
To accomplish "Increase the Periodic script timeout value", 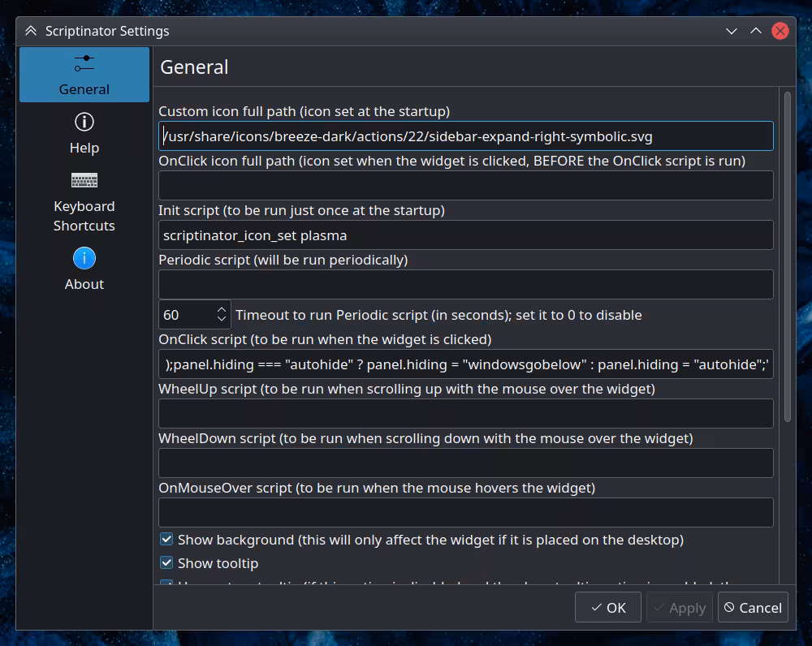I will coord(222,309).
